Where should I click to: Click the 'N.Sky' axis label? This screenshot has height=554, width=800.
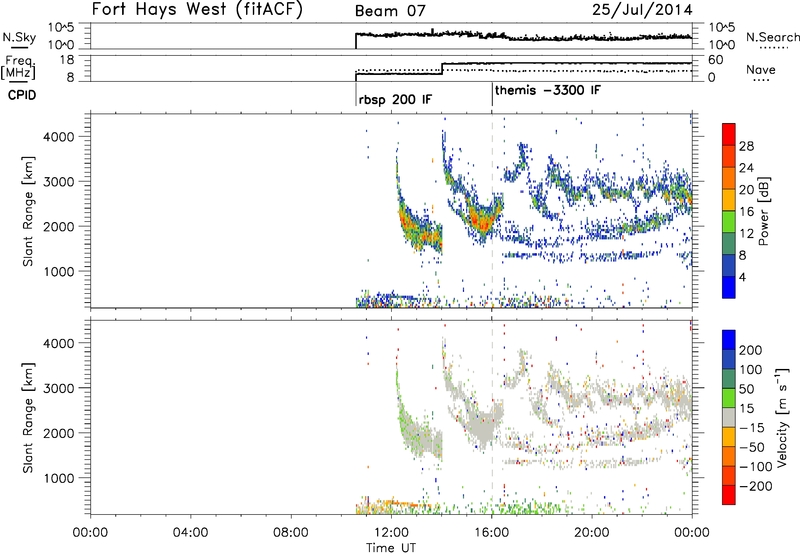click(19, 37)
